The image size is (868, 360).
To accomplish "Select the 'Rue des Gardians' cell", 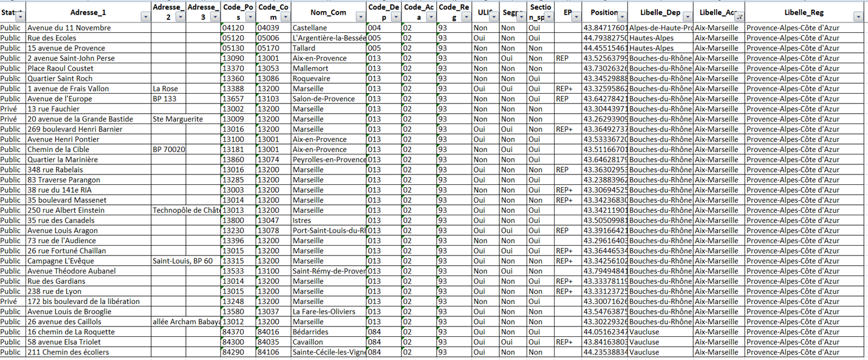I will pyautogui.click(x=89, y=281).
